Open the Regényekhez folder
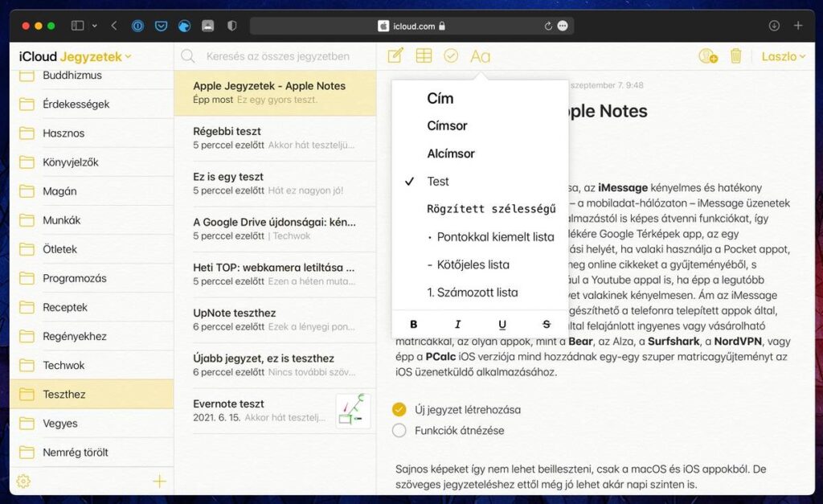Screen dimensions: 823x504 (92, 336)
